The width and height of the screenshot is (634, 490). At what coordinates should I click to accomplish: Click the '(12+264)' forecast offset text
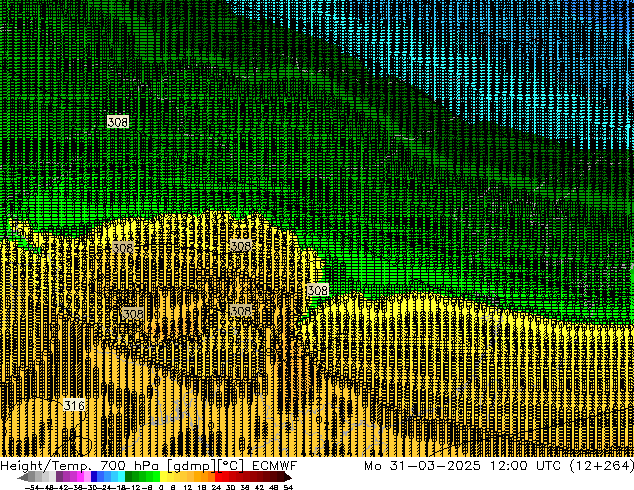click(601, 466)
